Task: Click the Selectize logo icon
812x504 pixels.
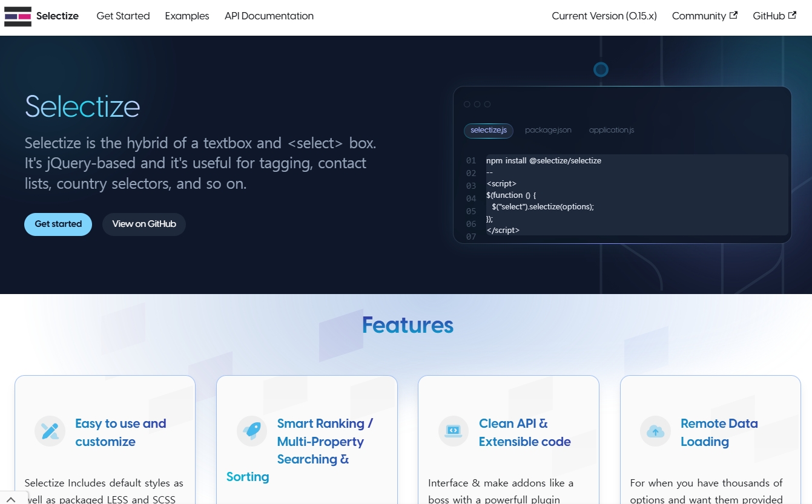Action: [x=18, y=16]
